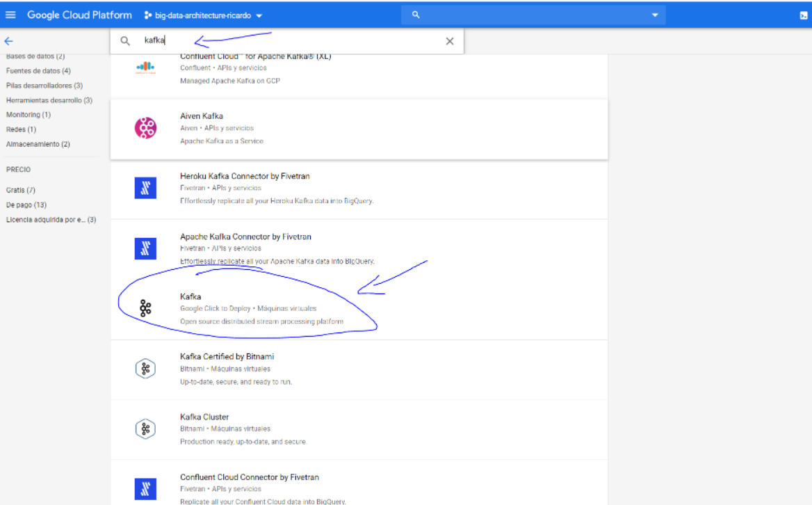Open Confluent Cloud Connector by Fivetran result
This screenshot has height=505, width=812.
(x=249, y=477)
